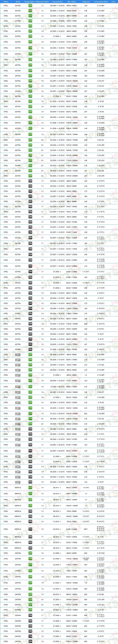The height and width of the screenshot is (644, 118).
Task: Select the B 16 DTL, B 16 DTE, B 16 DTN cell
Action: 101,529
